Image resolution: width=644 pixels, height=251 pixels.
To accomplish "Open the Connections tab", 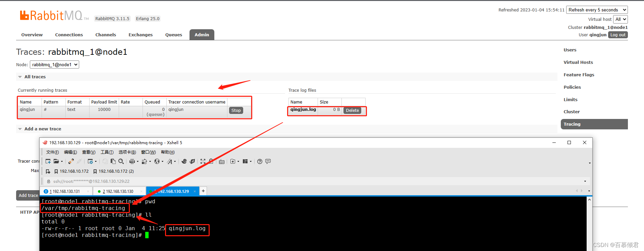I will click(69, 35).
